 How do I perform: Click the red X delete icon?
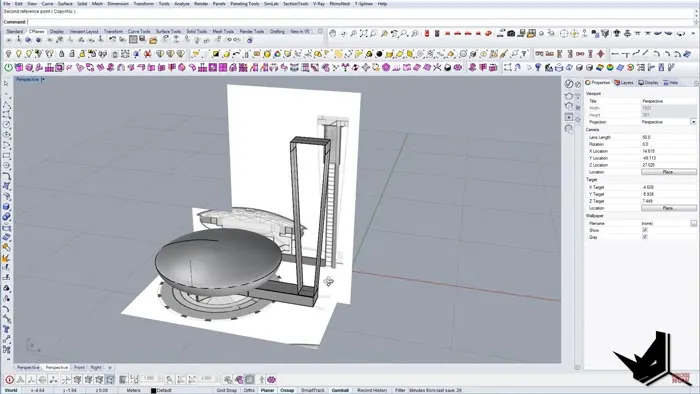click(x=147, y=54)
